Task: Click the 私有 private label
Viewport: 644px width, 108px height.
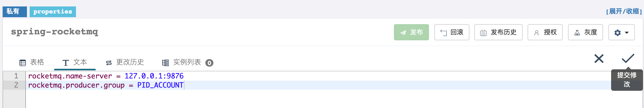Action: [x=15, y=12]
